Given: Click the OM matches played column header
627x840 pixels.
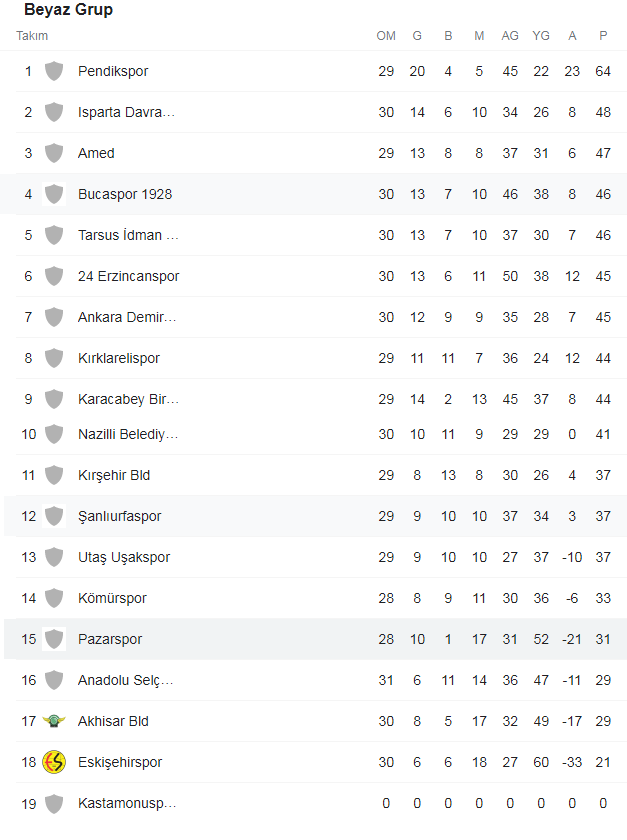Looking at the screenshot, I should point(386,36).
